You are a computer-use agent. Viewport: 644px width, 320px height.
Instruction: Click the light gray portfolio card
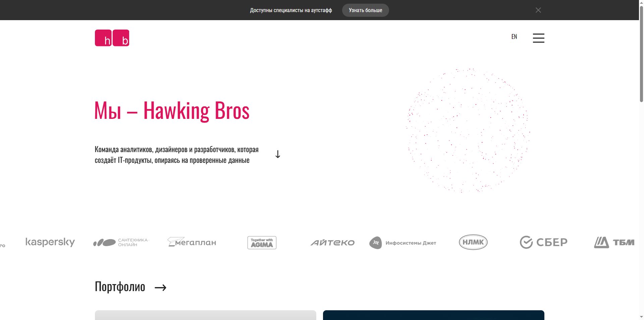point(205,315)
